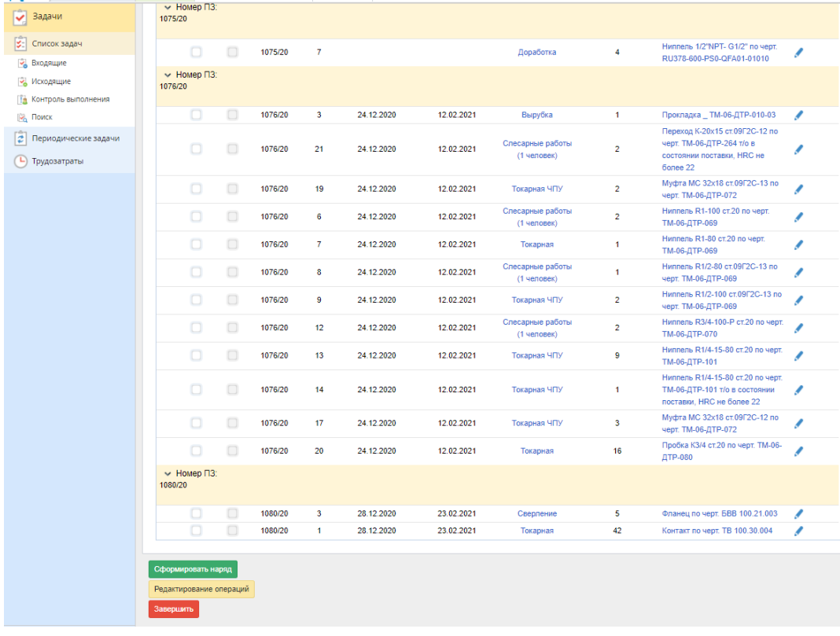The image size is (840, 636).
Task: Click pencil icon for Ниппель R1/2-100 row
Action: 799,300
